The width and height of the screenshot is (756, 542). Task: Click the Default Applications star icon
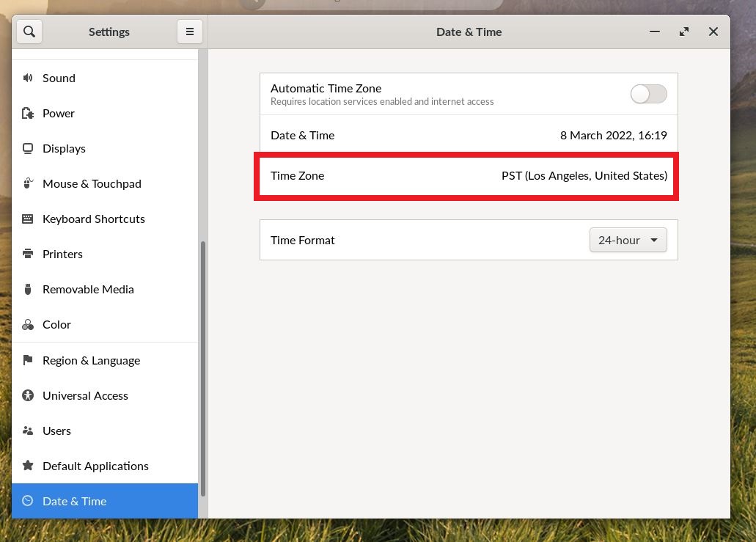pos(28,465)
